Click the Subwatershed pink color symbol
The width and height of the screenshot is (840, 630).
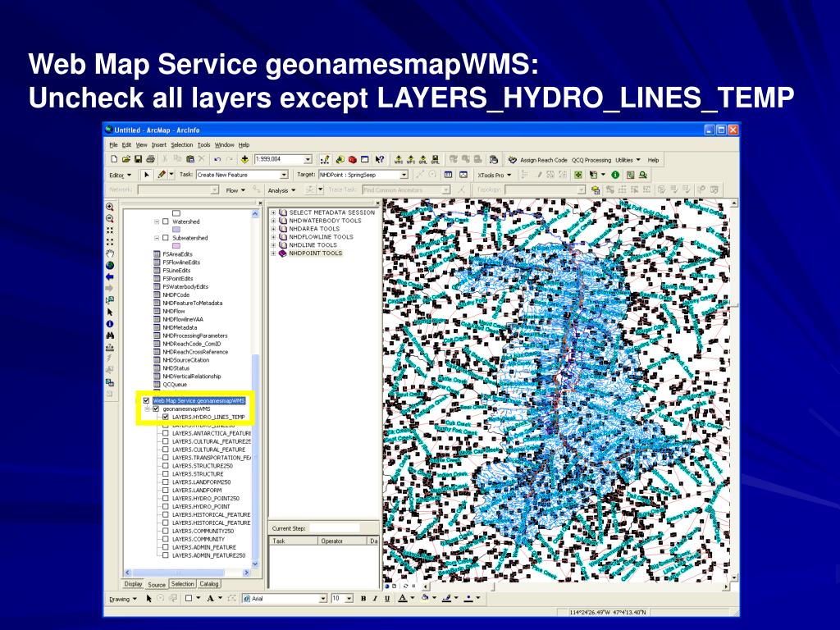[176, 246]
